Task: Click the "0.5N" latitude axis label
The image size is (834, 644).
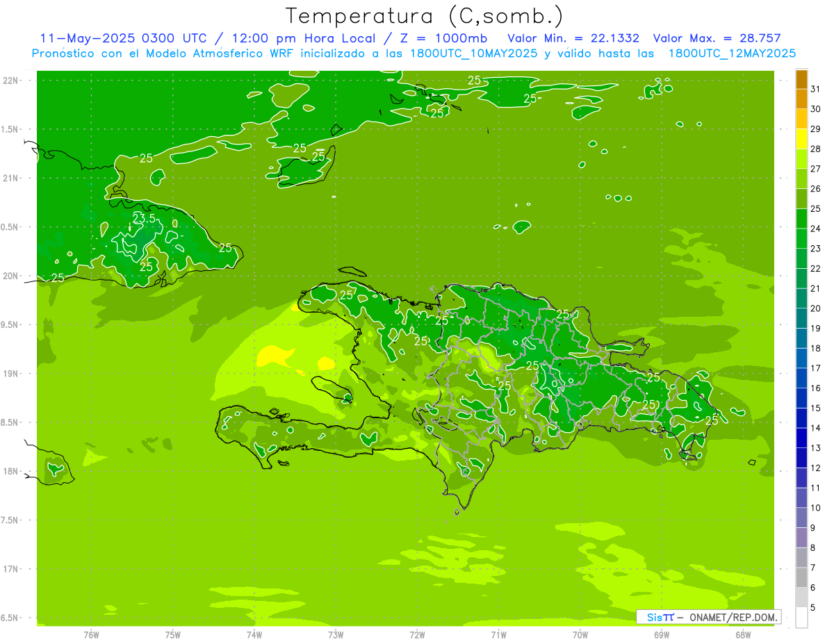Action: tap(10, 227)
